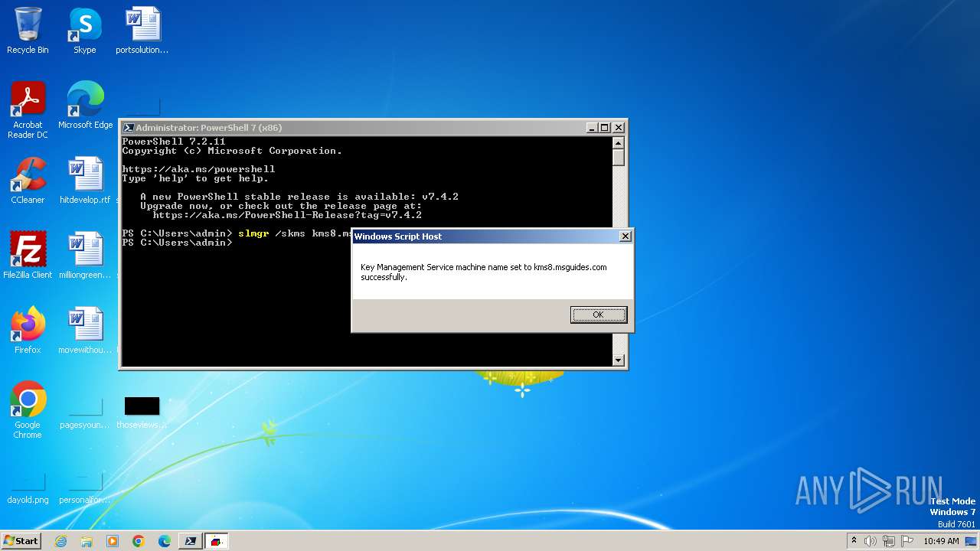980x551 pixels.
Task: Switch to Windows Script Host taskbar button
Action: click(217, 541)
